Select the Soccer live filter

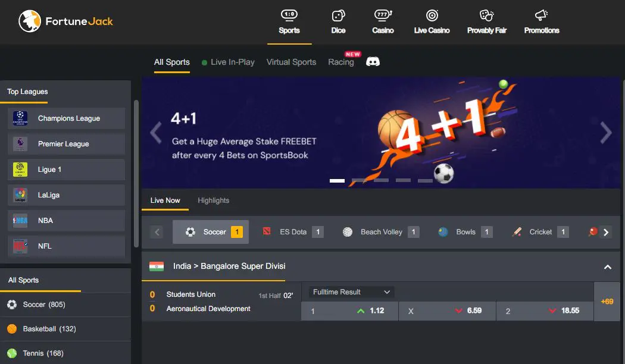(x=211, y=232)
